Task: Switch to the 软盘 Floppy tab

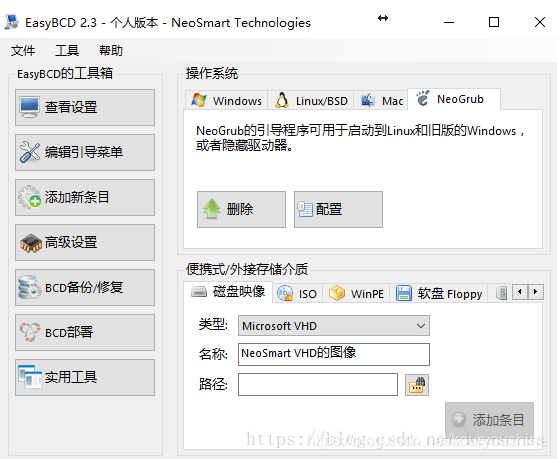Action: [x=439, y=293]
